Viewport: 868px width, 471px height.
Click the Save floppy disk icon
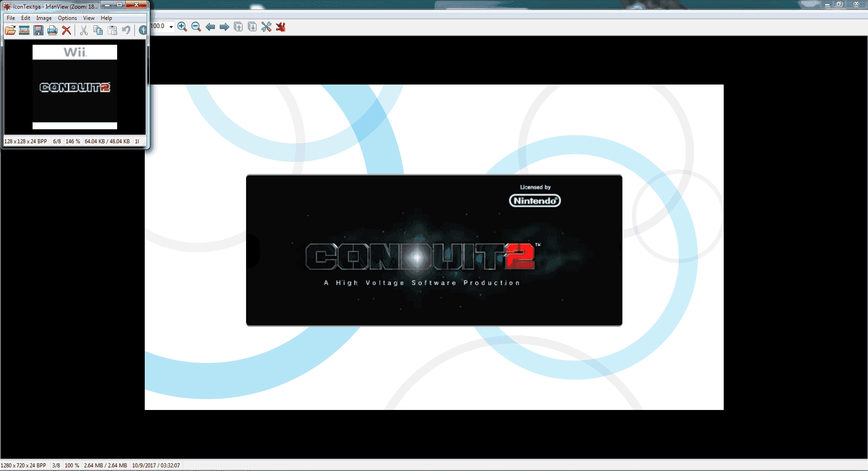[38, 30]
